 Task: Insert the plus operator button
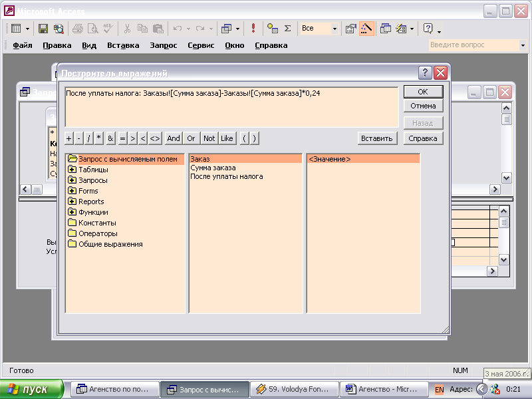69,138
